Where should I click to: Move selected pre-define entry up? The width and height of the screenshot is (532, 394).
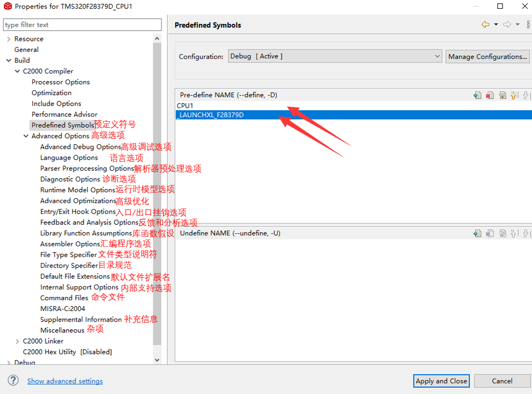[514, 95]
